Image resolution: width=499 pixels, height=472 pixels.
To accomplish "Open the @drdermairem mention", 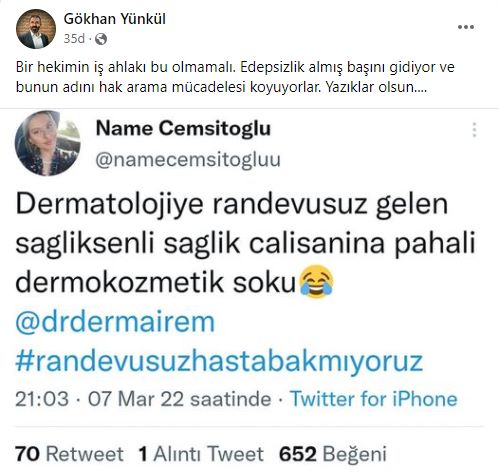I will [115, 322].
